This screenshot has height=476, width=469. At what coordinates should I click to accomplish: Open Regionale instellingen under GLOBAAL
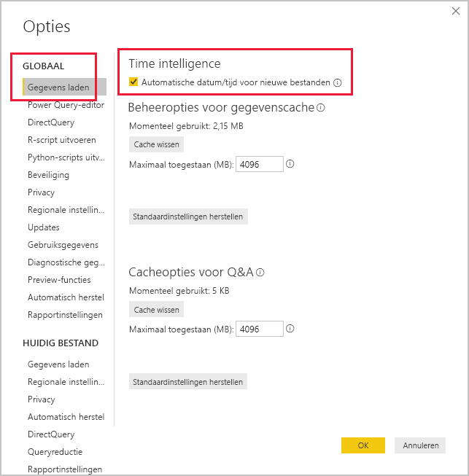[x=66, y=210]
